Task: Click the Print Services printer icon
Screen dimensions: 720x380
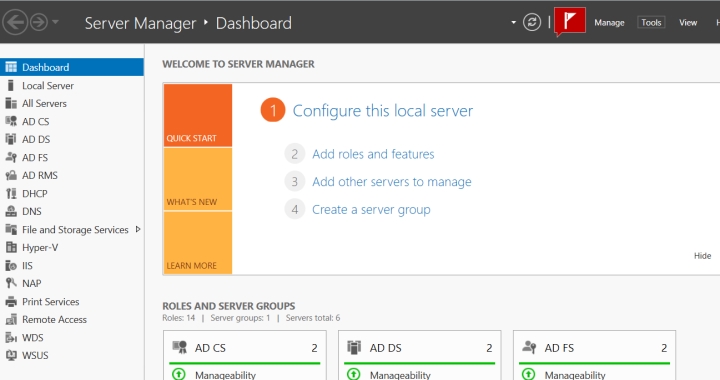Action: pos(11,302)
